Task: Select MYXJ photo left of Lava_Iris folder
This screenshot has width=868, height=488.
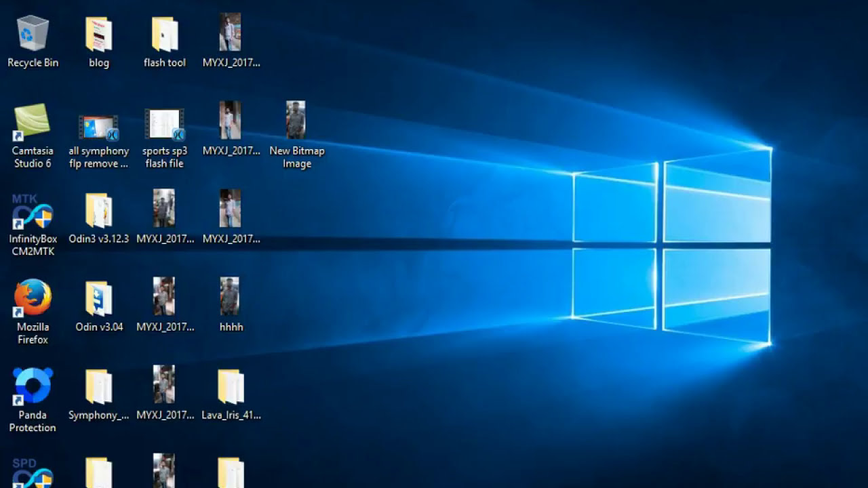Action: click(x=165, y=384)
